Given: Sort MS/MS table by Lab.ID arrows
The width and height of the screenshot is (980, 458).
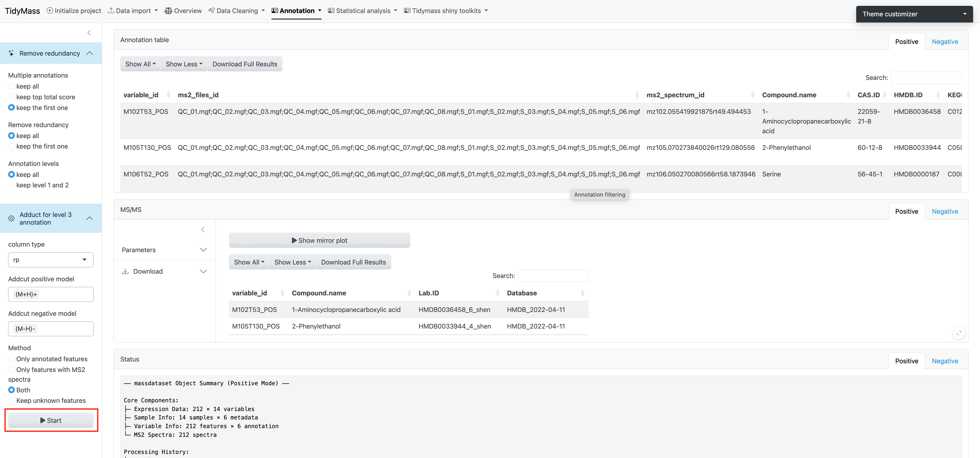Looking at the screenshot, I should tap(498, 293).
